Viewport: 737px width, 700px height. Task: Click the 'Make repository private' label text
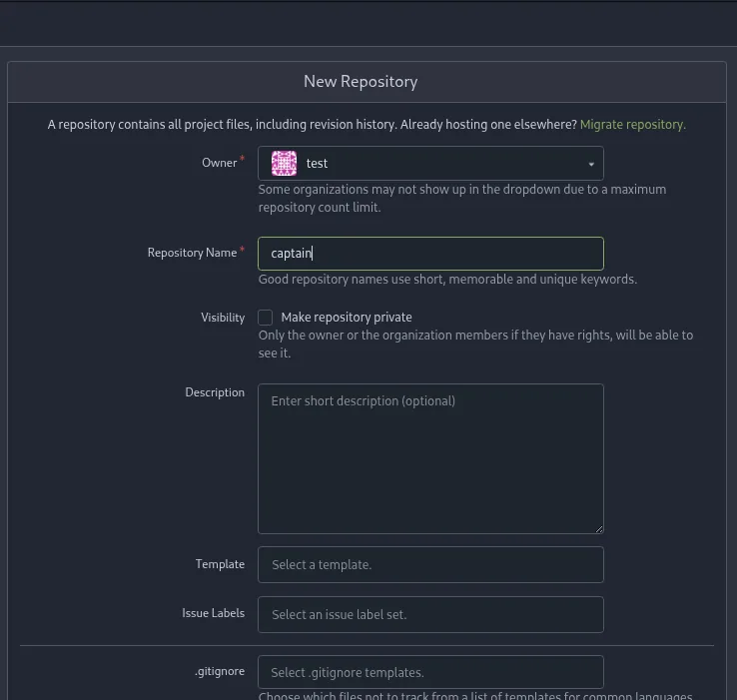click(x=347, y=318)
